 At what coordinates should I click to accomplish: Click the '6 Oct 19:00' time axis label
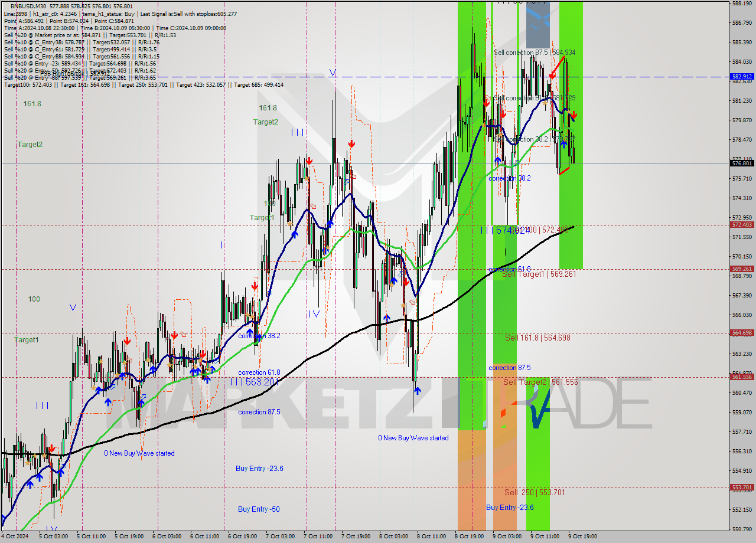click(x=242, y=537)
